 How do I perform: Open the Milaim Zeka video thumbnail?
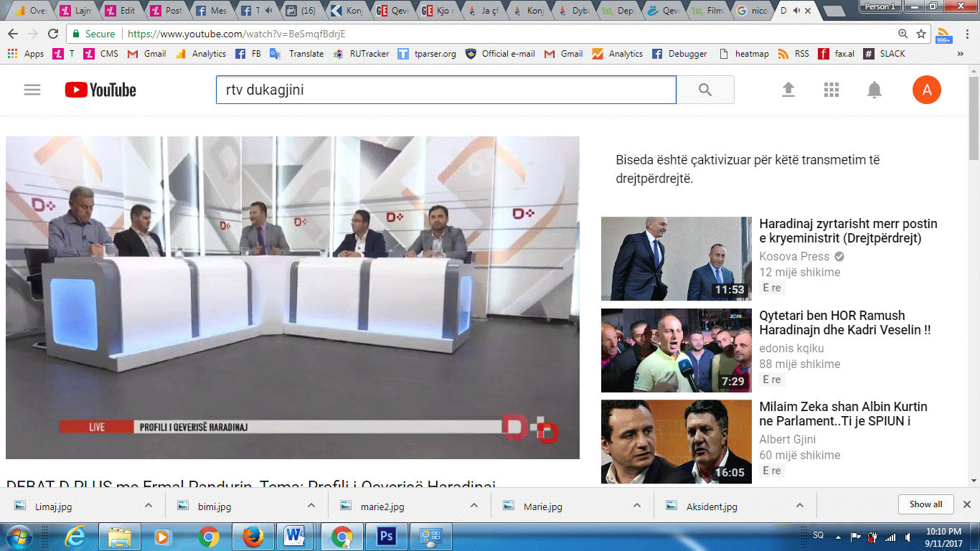click(x=677, y=441)
